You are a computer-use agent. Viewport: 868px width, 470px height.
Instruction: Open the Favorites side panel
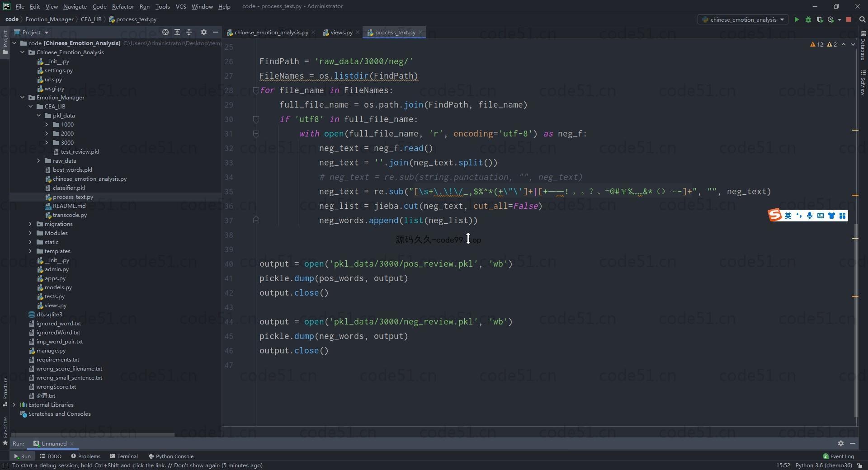(5, 430)
